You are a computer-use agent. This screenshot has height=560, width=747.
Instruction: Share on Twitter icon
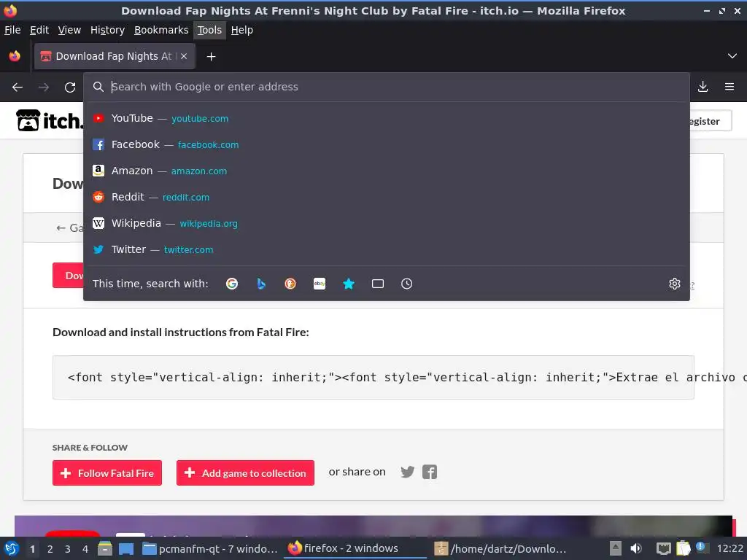tap(407, 472)
